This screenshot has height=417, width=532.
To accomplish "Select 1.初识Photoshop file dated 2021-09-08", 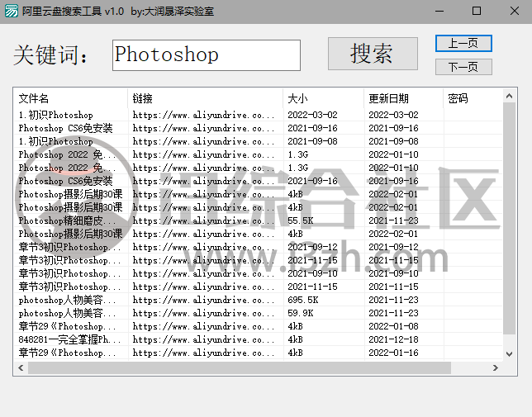I will [55, 141].
